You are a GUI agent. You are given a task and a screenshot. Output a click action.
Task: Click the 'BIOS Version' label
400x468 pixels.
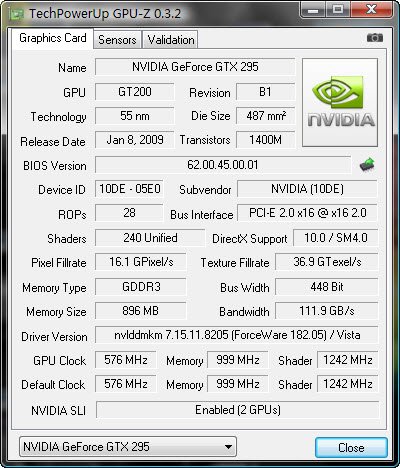pos(55,166)
